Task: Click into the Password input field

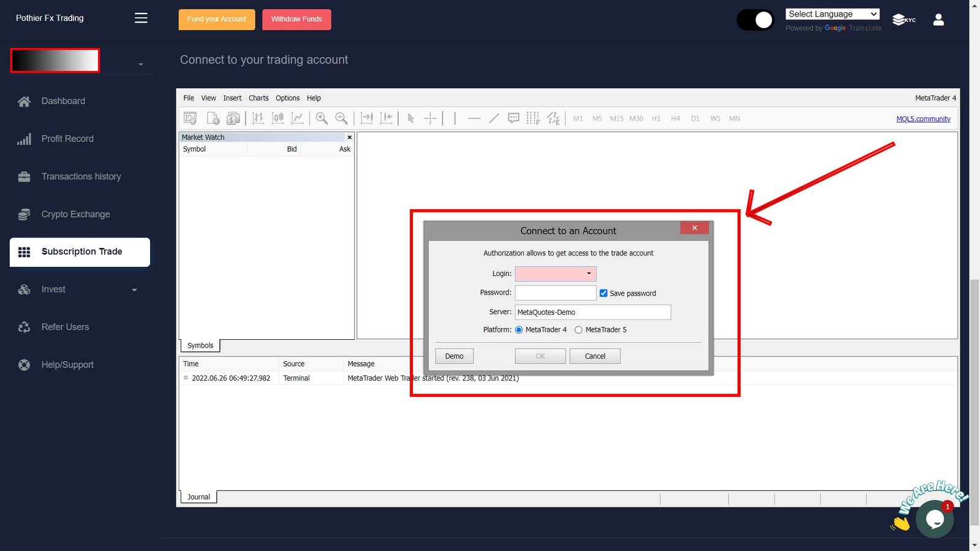Action: tap(555, 293)
